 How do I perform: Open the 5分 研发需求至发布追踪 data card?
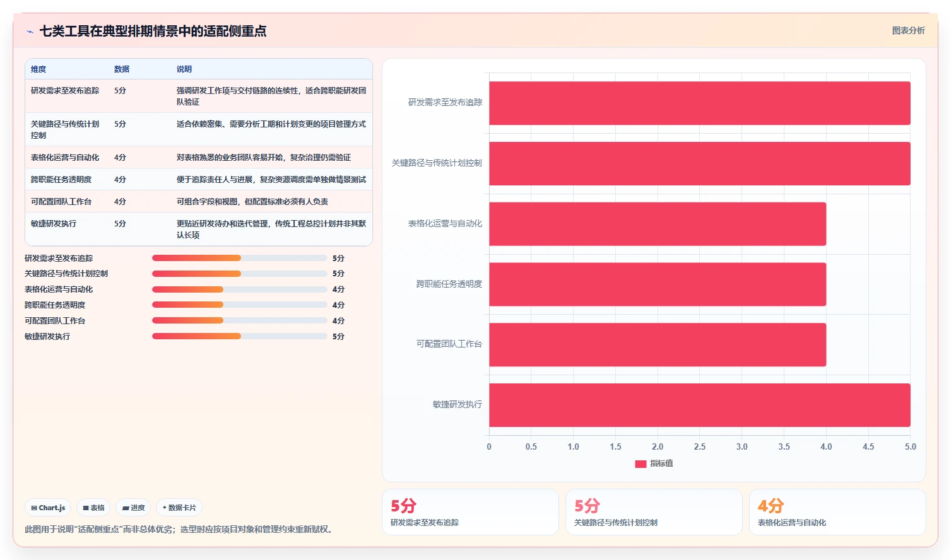470,512
